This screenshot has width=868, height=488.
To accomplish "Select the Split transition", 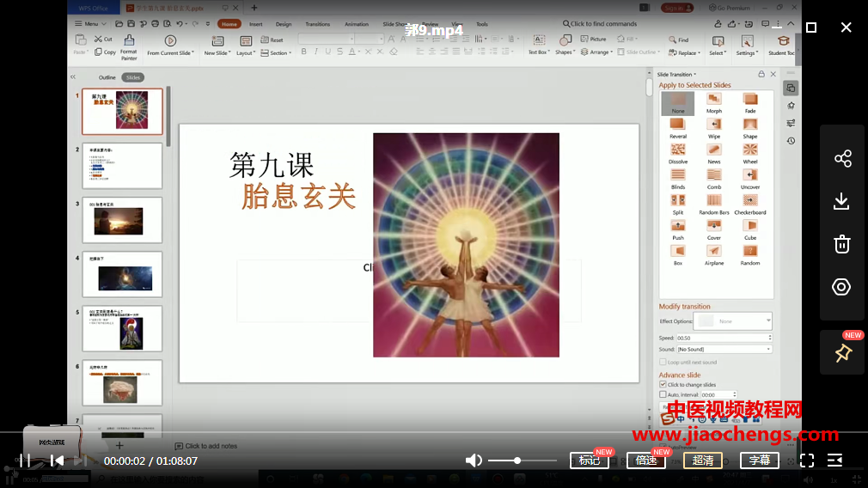I will pos(677,204).
